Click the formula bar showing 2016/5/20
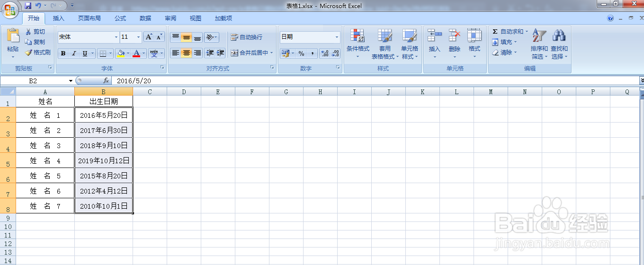 tap(375, 81)
